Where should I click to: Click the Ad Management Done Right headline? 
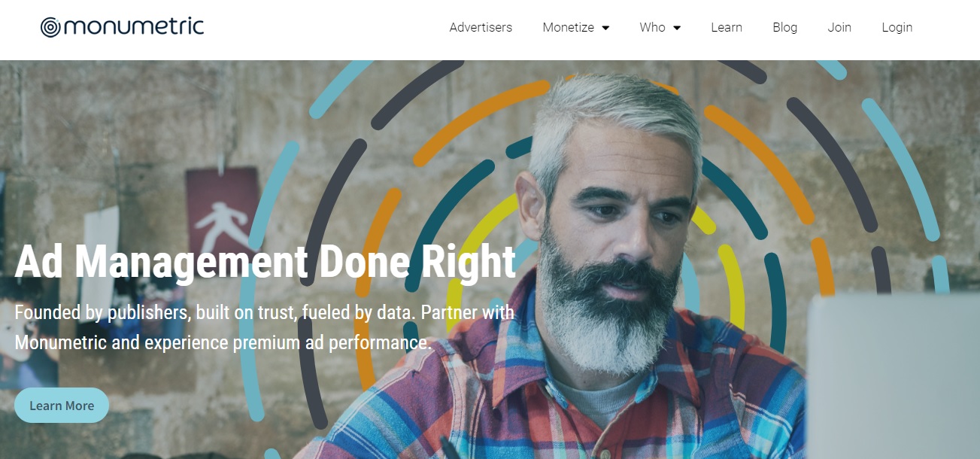[265, 261]
